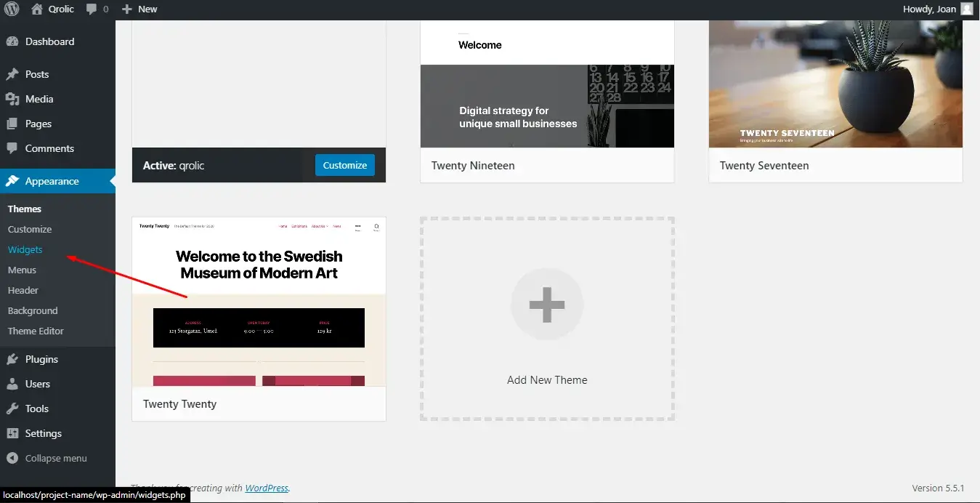This screenshot has width=980, height=503.
Task: Open the Qrolic site home icon
Action: (x=37, y=9)
